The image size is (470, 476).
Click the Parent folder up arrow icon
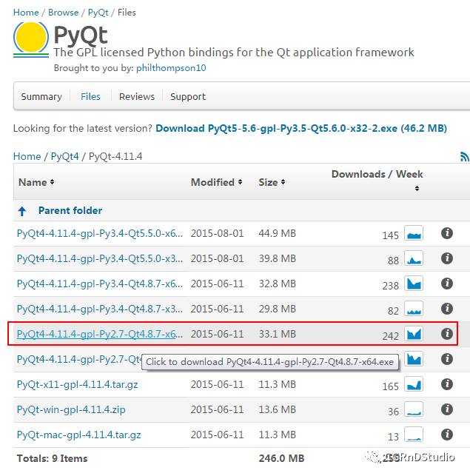tap(22, 211)
